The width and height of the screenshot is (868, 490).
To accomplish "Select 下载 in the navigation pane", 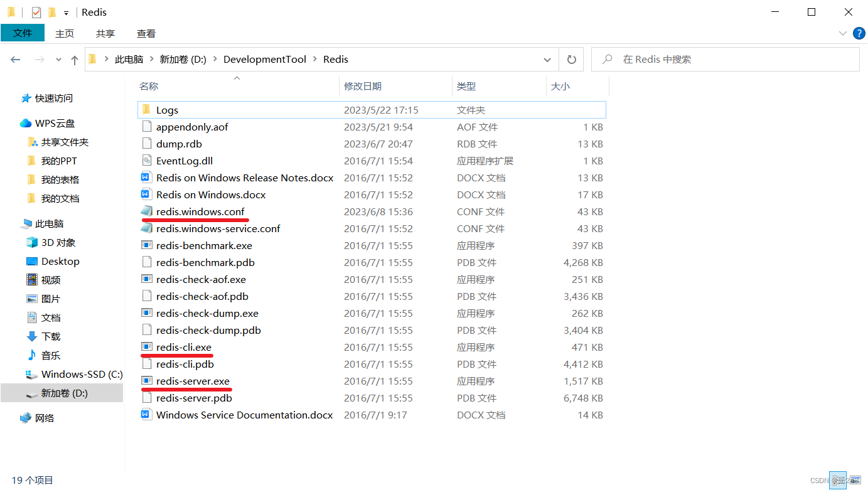I will tap(51, 337).
